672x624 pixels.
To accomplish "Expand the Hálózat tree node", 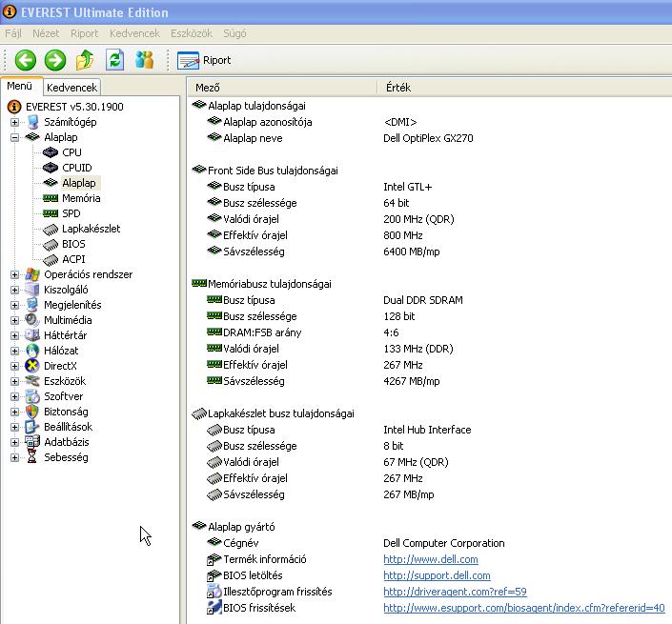I will point(14,351).
